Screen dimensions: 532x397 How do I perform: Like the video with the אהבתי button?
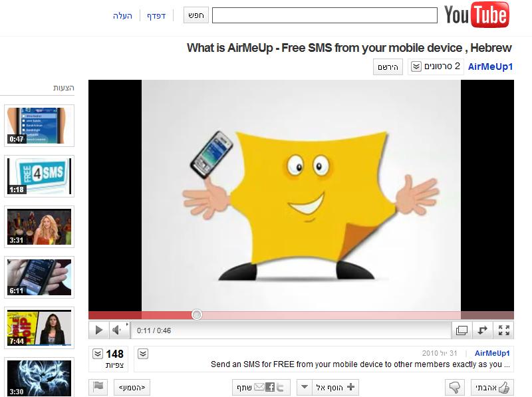[492, 387]
